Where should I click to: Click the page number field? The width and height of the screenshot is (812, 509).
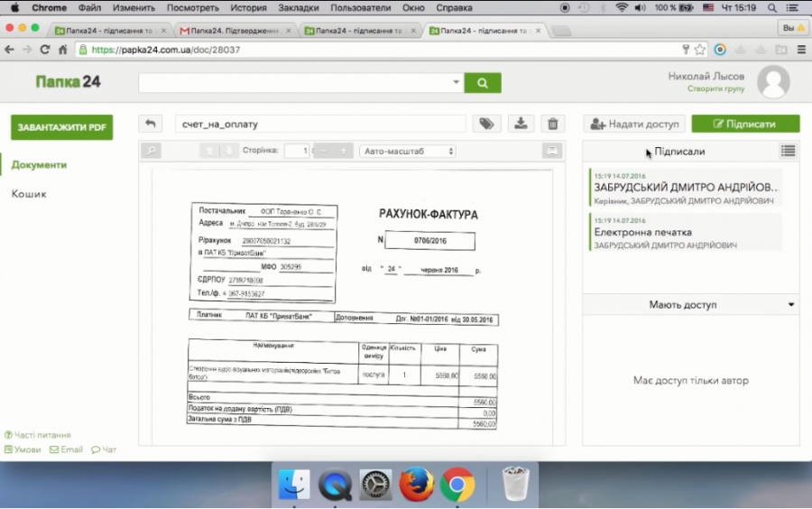click(297, 151)
